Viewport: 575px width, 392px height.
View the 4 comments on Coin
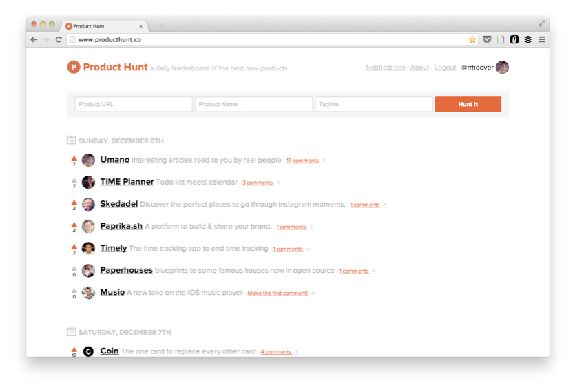pos(276,352)
